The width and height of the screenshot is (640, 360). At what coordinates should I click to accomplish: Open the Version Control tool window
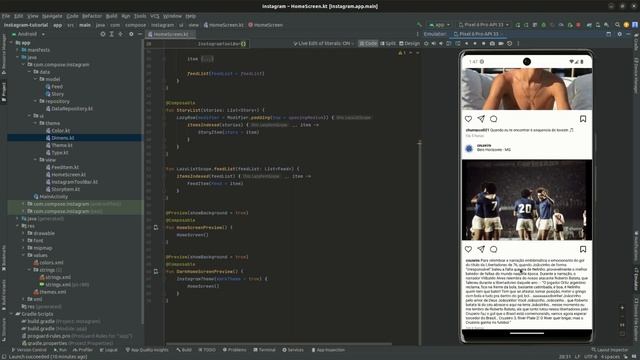(x=29, y=350)
